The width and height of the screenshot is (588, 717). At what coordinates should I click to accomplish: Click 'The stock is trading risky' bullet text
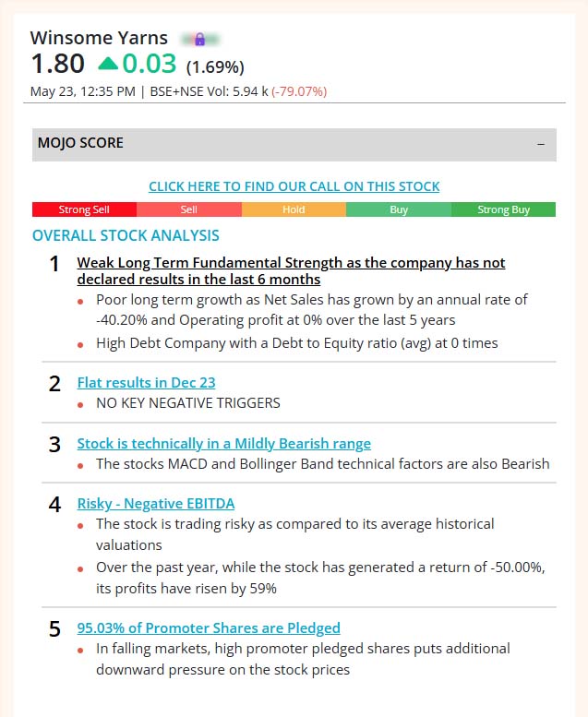(295, 534)
